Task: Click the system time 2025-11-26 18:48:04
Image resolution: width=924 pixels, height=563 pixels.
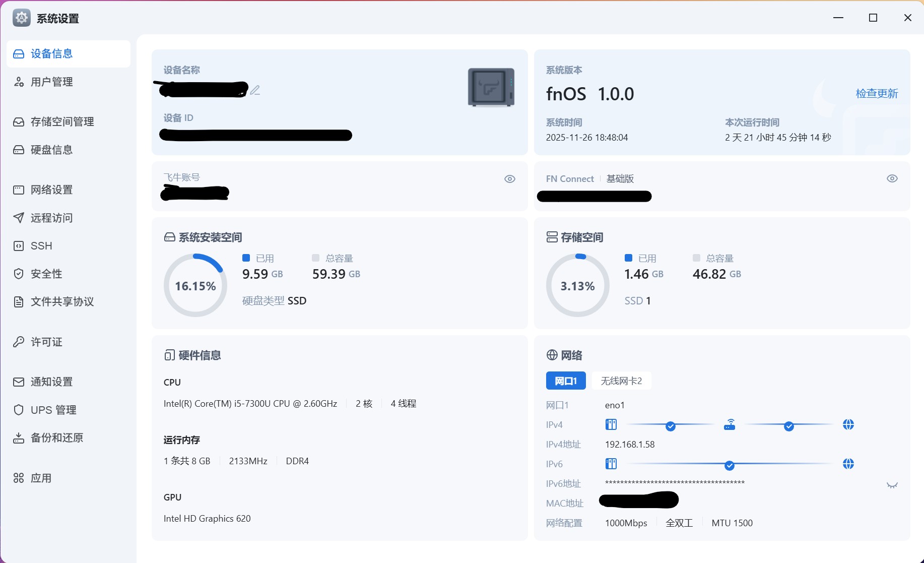Action: coord(587,138)
